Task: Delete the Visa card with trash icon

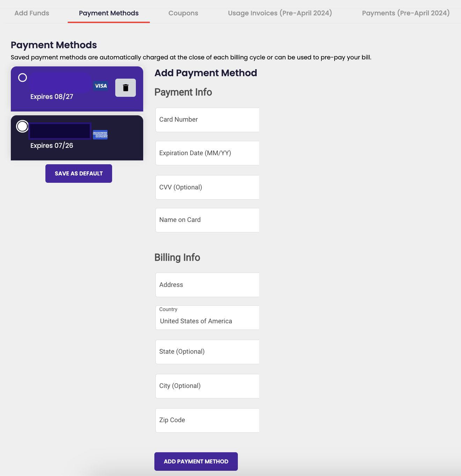Action: tap(125, 88)
